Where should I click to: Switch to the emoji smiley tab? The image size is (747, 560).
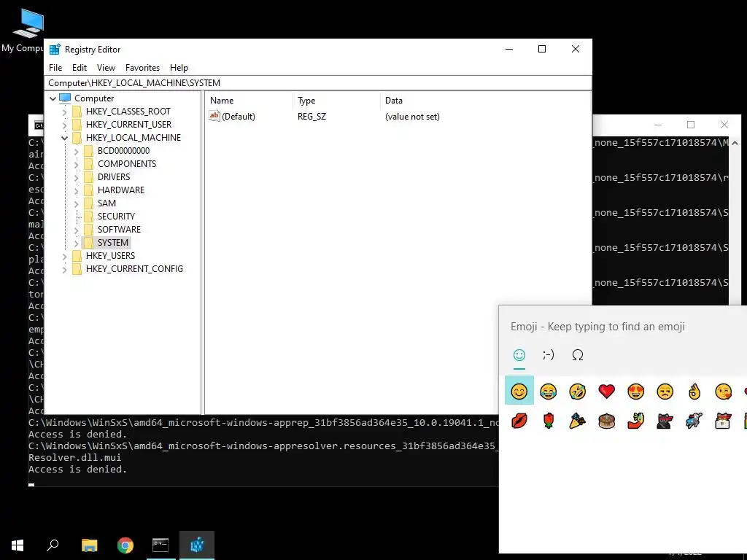click(x=519, y=355)
